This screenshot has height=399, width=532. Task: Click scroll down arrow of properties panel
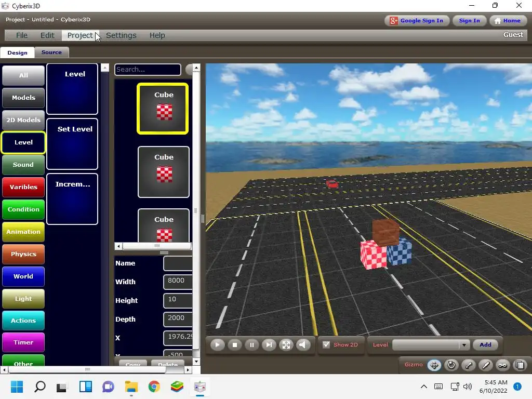(196, 362)
